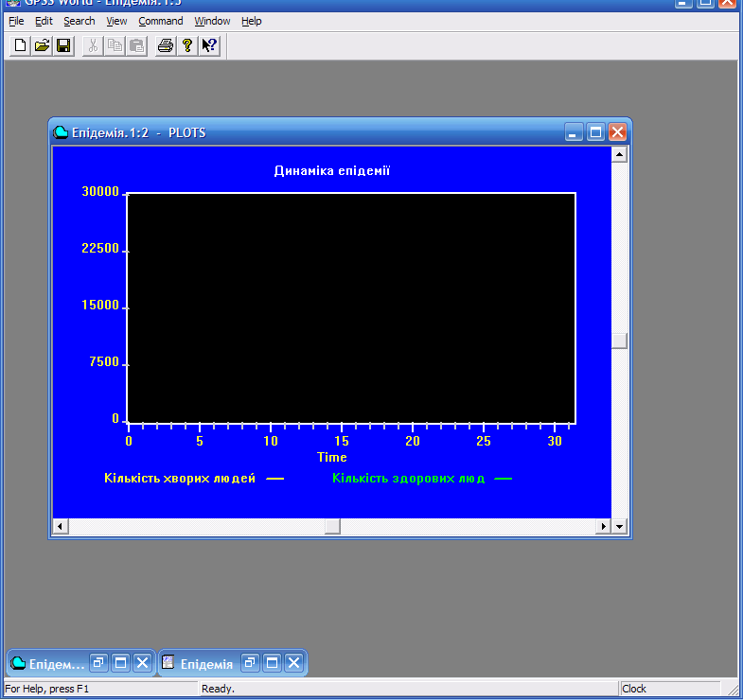The width and height of the screenshot is (743, 700).
Task: Open the Search menu
Action: click(x=80, y=22)
